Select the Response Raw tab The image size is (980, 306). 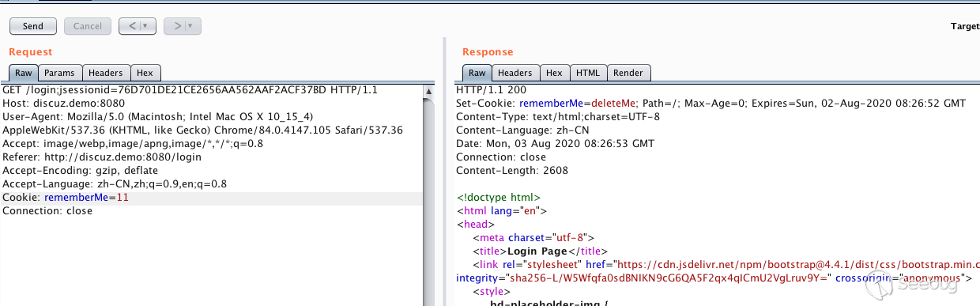(x=477, y=73)
